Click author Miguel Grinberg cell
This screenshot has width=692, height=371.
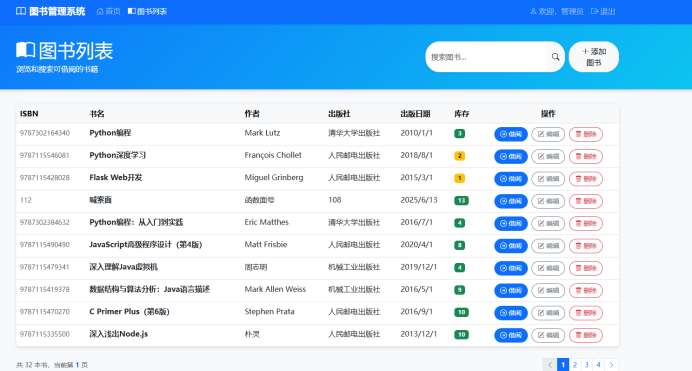tap(274, 177)
